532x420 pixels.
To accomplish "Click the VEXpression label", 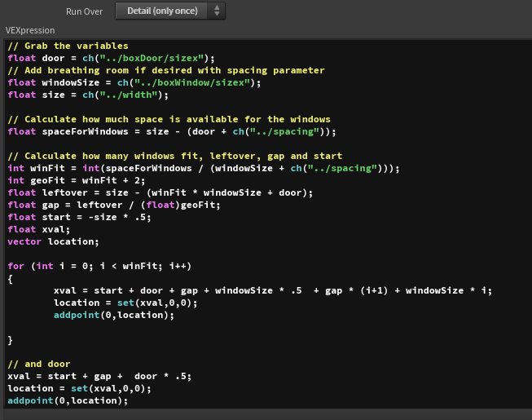I will 30,30.
